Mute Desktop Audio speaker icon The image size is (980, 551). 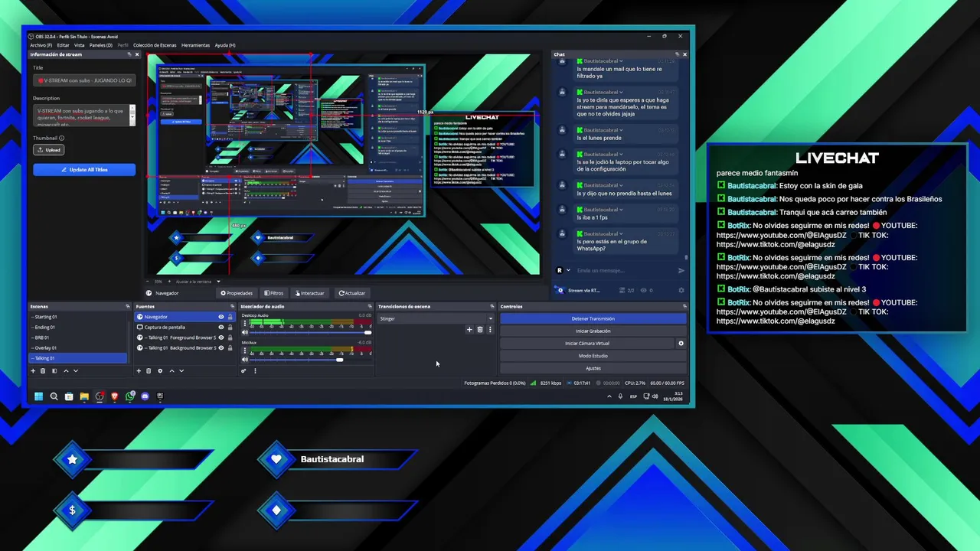245,333
